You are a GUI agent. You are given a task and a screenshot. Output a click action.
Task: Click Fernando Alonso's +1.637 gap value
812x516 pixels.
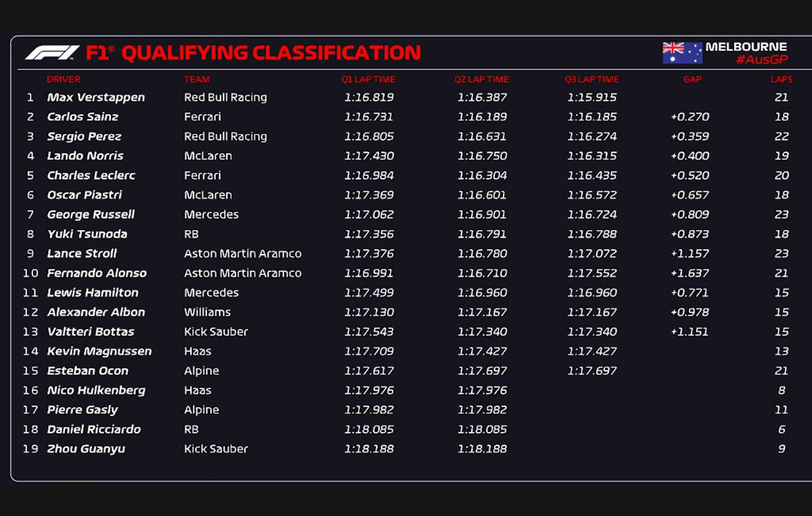tap(690, 273)
